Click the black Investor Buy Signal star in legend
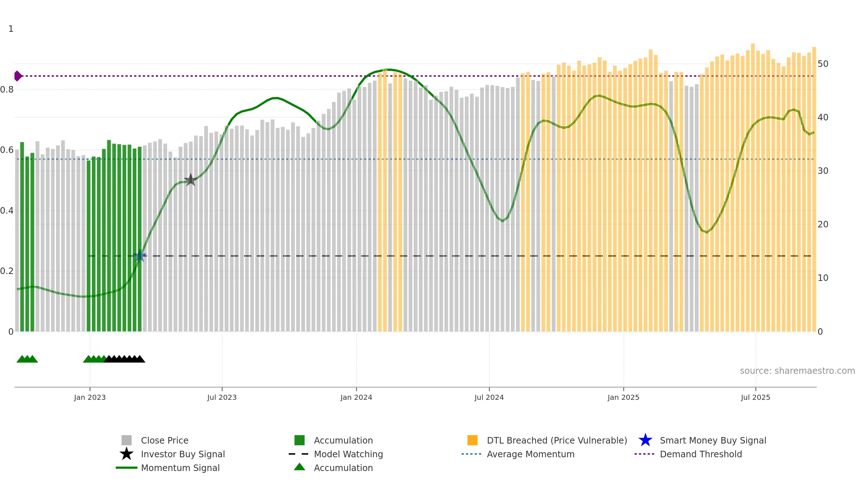Image resolution: width=868 pixels, height=488 pixels. tap(127, 454)
